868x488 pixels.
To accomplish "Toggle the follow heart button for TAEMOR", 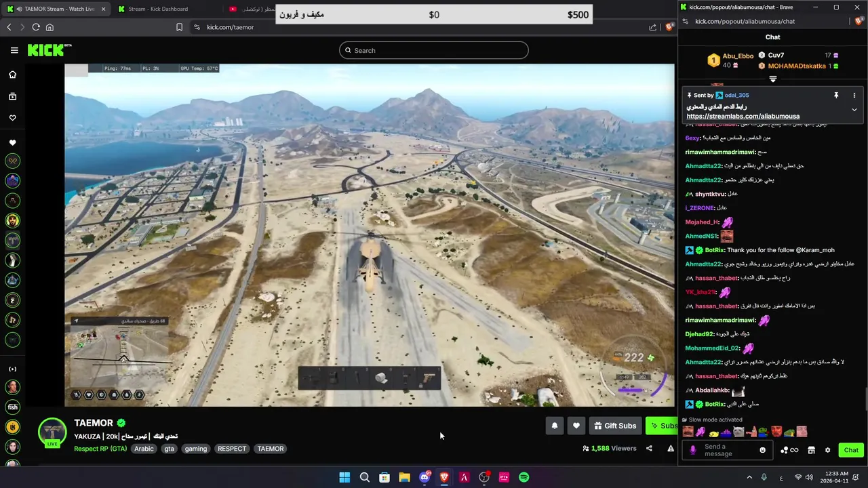I will 576,426.
